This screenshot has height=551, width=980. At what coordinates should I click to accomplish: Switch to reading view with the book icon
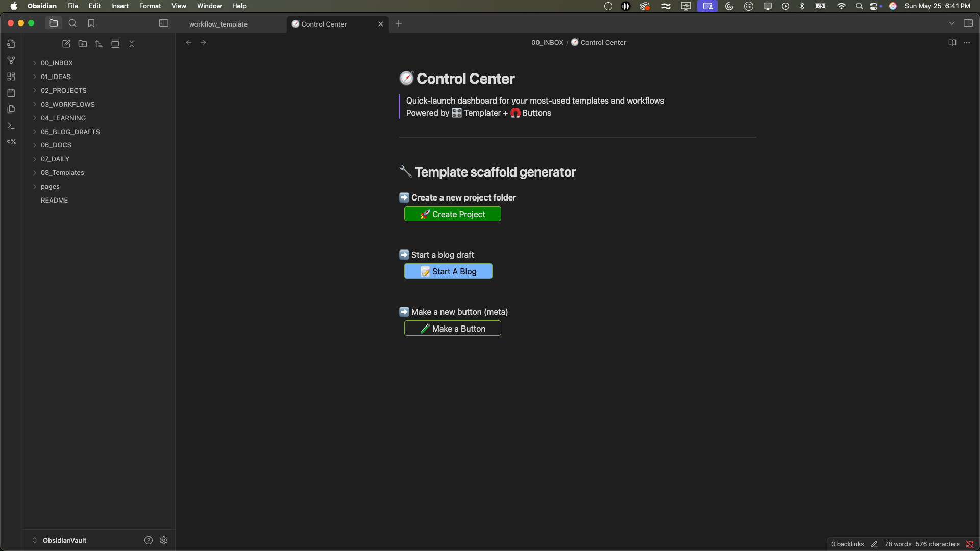coord(952,43)
